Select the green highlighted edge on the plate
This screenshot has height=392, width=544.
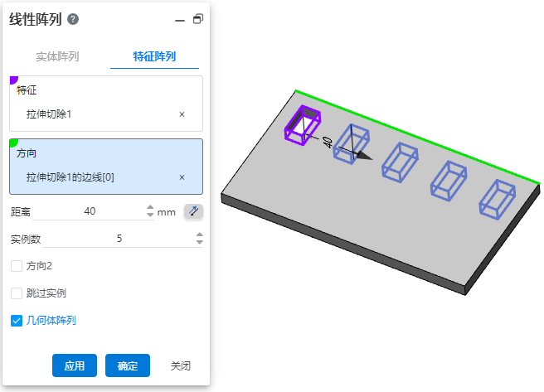[x=417, y=137]
